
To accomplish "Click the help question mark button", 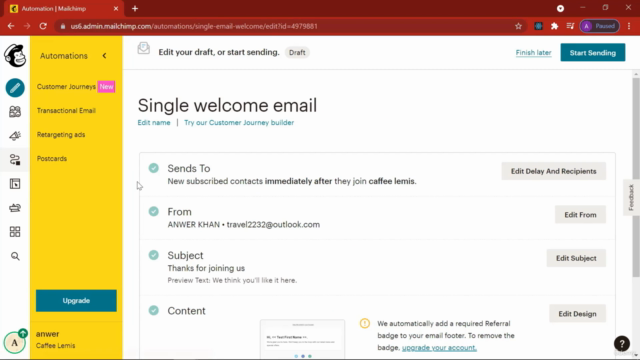I will click(622, 344).
